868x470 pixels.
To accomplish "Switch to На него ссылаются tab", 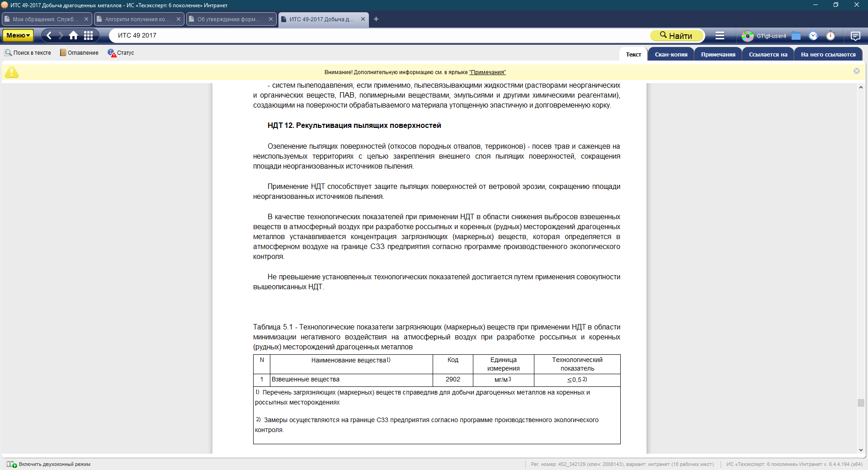I will pyautogui.click(x=828, y=54).
